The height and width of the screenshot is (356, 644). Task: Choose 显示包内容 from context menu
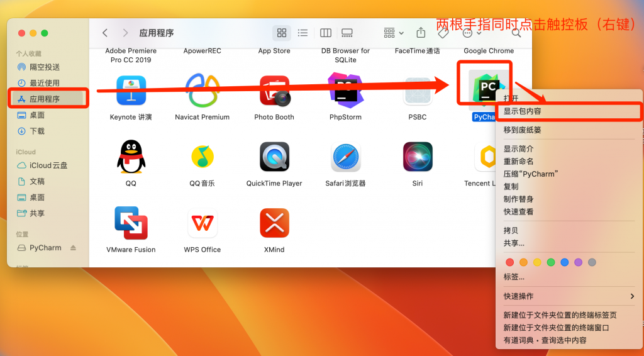tap(569, 111)
